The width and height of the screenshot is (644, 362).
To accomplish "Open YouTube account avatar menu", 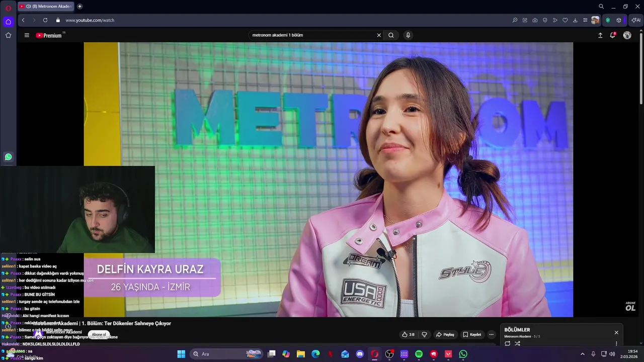I will (x=627, y=35).
